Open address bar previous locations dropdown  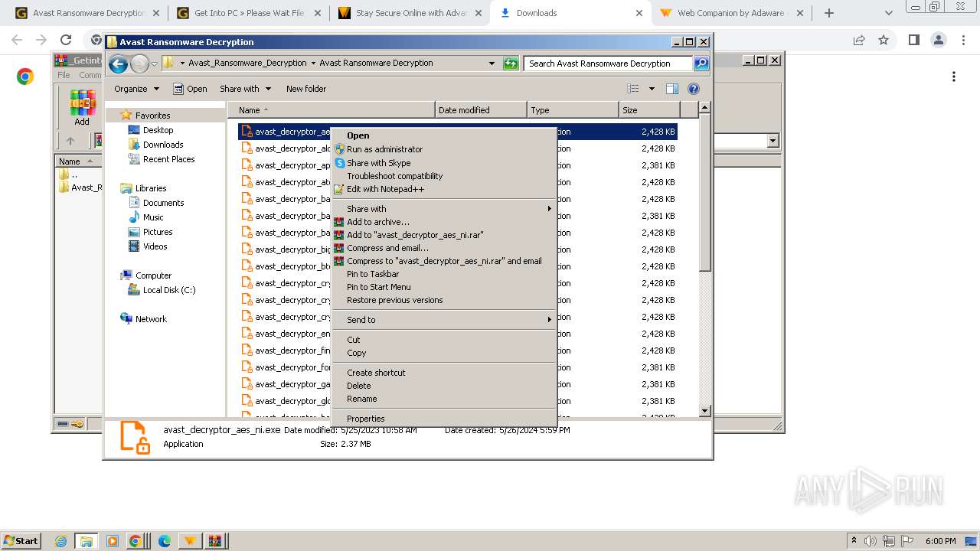coord(492,64)
